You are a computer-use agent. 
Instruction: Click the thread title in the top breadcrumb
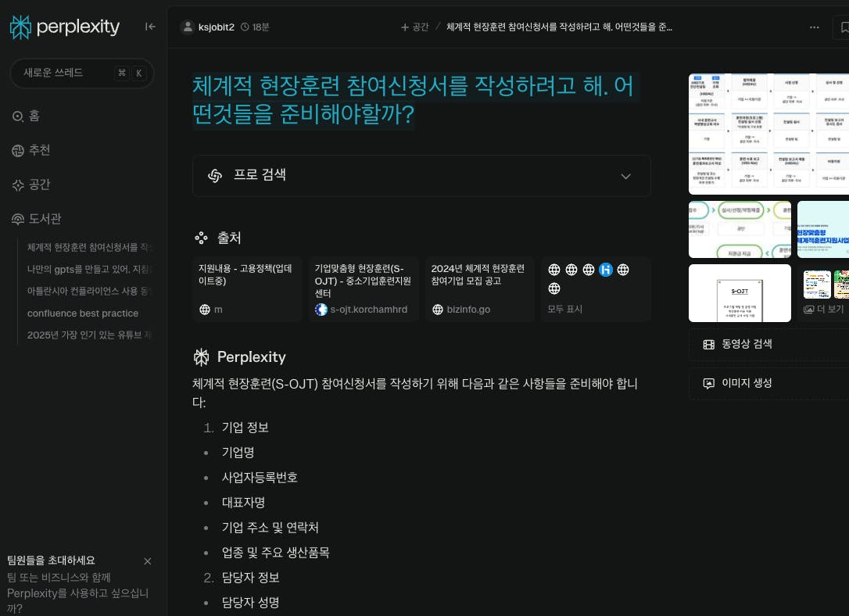point(559,27)
